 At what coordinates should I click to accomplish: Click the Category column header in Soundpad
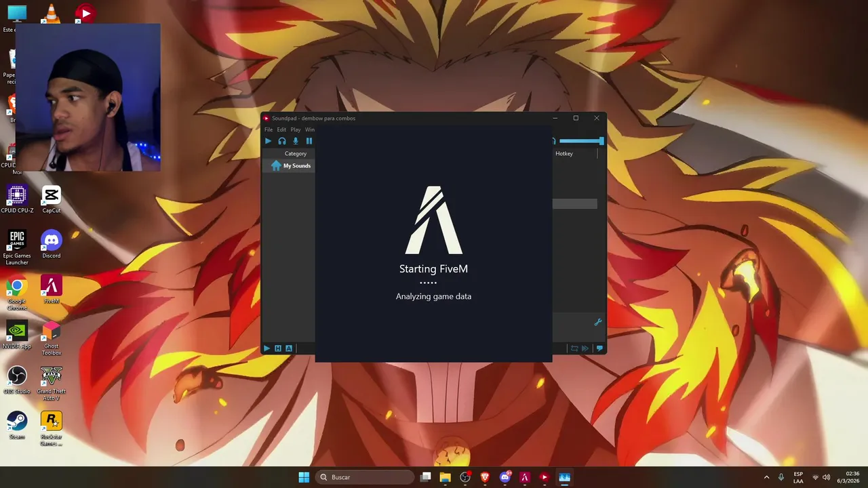click(296, 154)
